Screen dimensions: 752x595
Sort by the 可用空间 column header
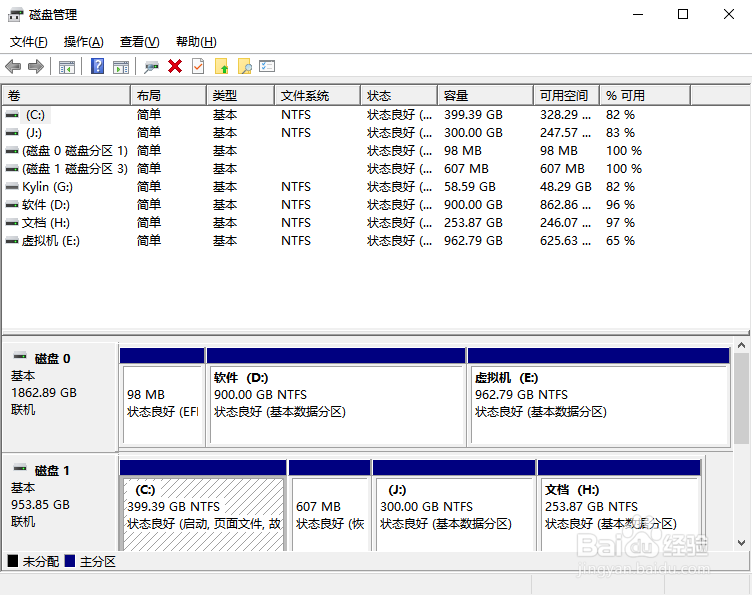pos(566,95)
